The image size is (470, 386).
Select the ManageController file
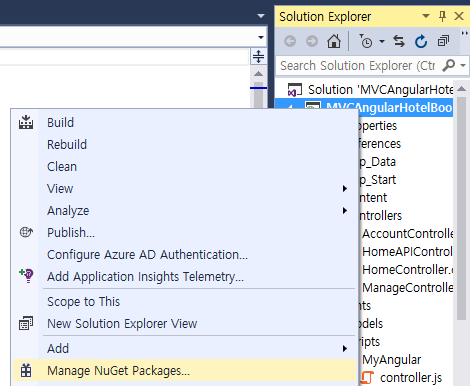point(408,288)
